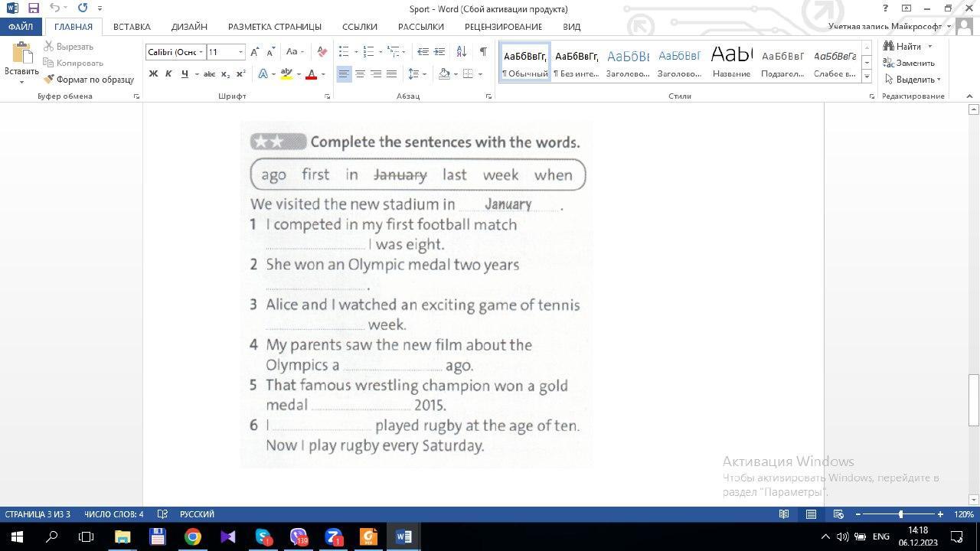Open the Windows Start menu
The width and height of the screenshot is (980, 551).
pos(17,536)
